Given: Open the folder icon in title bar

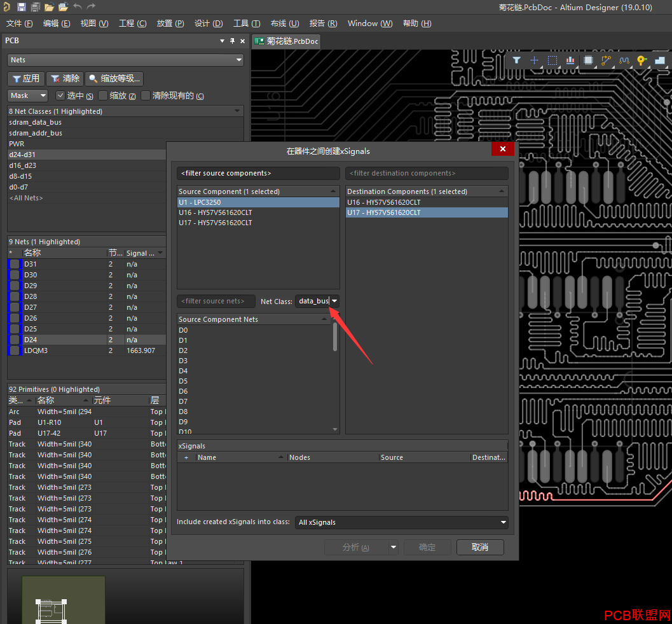Looking at the screenshot, I should (x=50, y=6).
